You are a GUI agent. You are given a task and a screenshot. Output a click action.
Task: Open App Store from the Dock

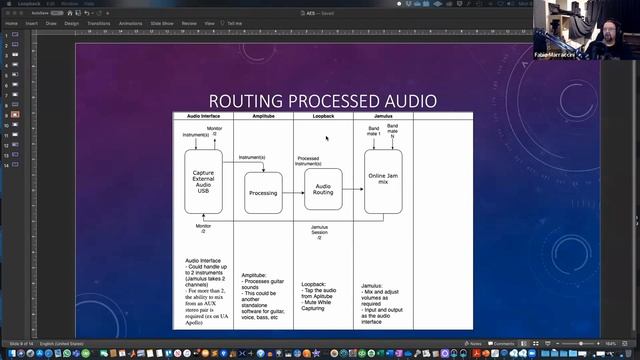(x=40, y=353)
